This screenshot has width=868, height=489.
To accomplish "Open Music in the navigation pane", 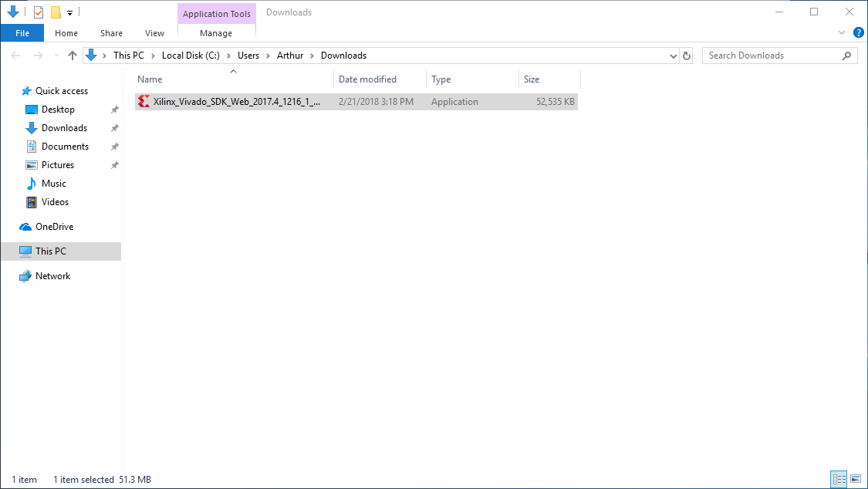I will click(x=54, y=184).
